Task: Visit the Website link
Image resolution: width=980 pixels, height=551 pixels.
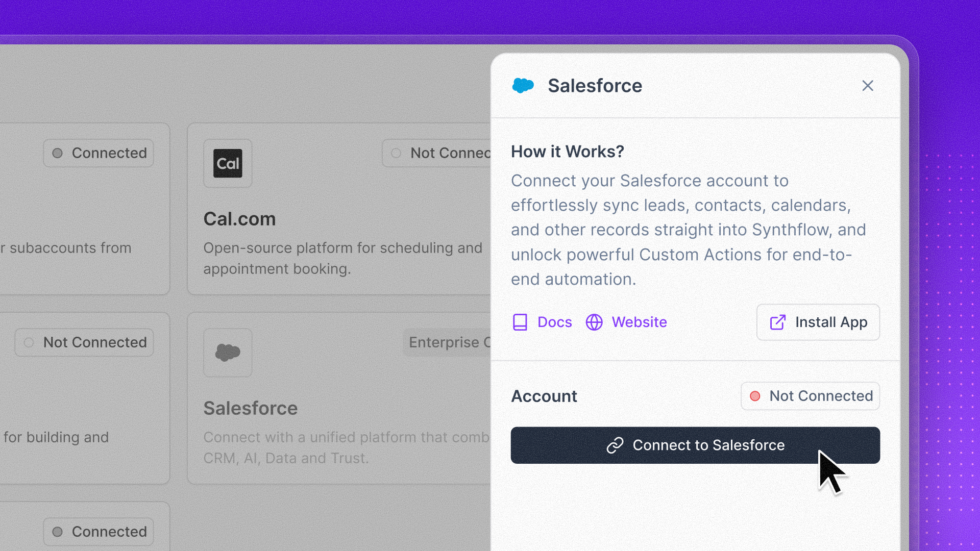Action: [x=639, y=322]
